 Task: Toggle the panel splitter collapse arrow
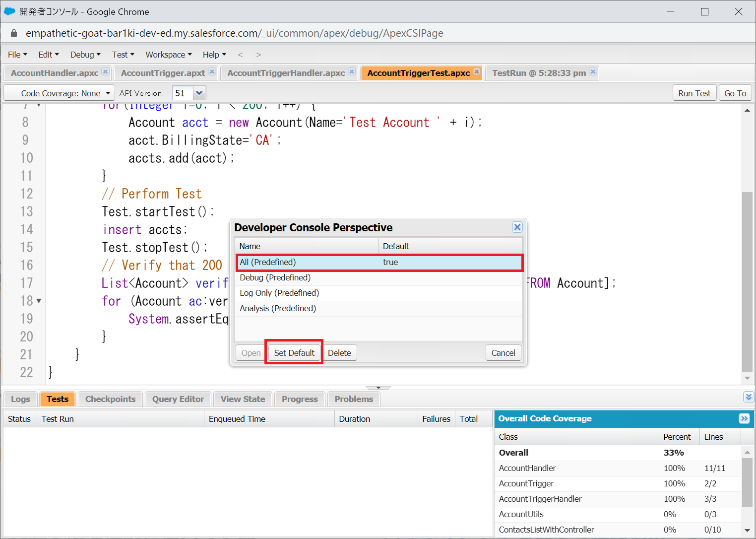point(378,388)
